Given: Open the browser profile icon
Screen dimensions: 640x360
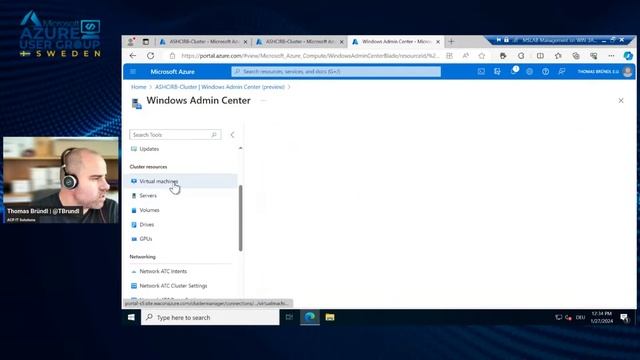Looking at the screenshot, I should [x=131, y=42].
